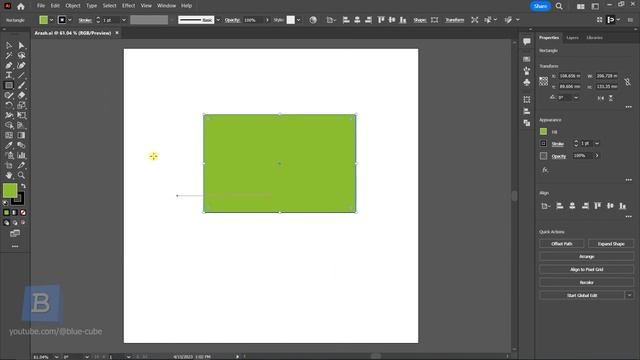The image size is (640, 360).
Task: Select the Magic Wand tool
Action: click(9, 55)
